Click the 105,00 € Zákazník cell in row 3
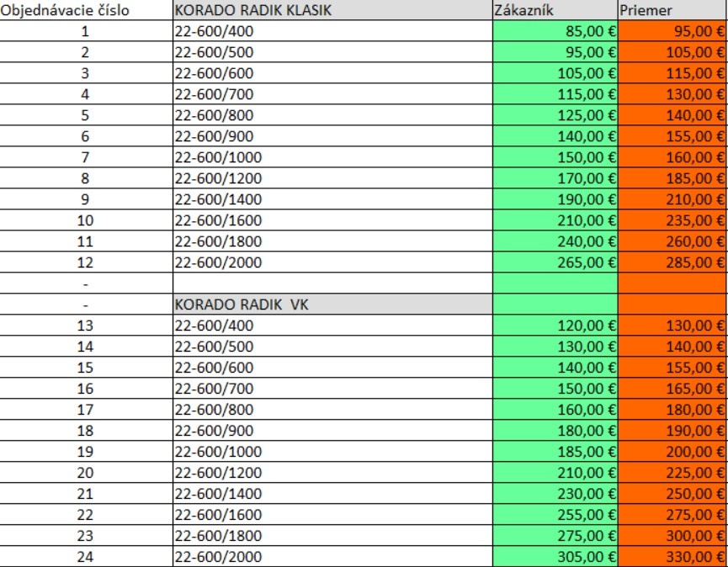The height and width of the screenshot is (567, 728). pyautogui.click(x=555, y=73)
